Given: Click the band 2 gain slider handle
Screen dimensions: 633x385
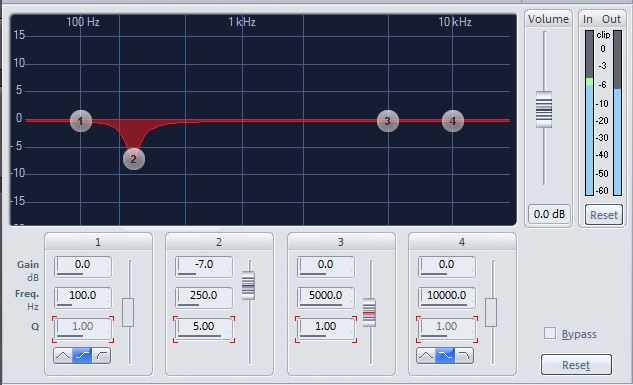Looking at the screenshot, I should click(x=248, y=285).
